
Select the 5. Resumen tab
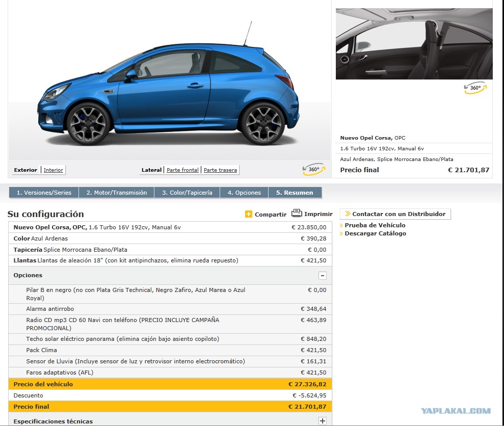coord(295,193)
